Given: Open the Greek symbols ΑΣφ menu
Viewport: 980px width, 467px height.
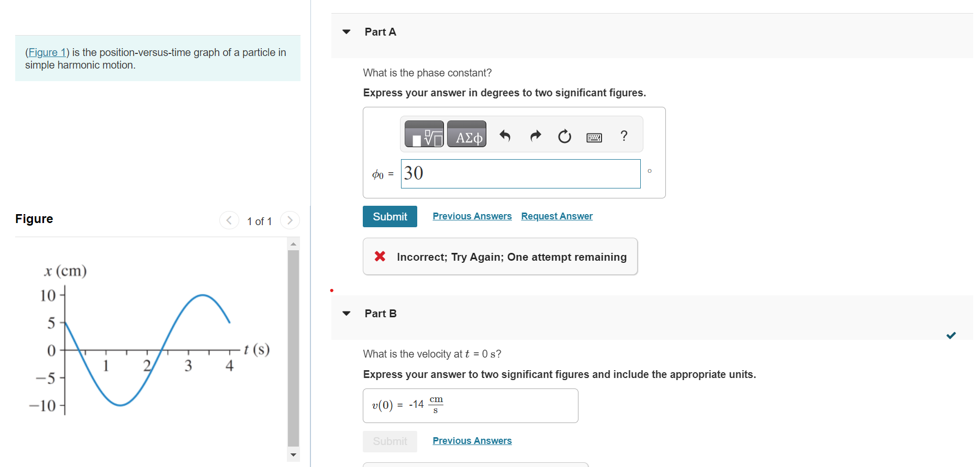Looking at the screenshot, I should 466,134.
